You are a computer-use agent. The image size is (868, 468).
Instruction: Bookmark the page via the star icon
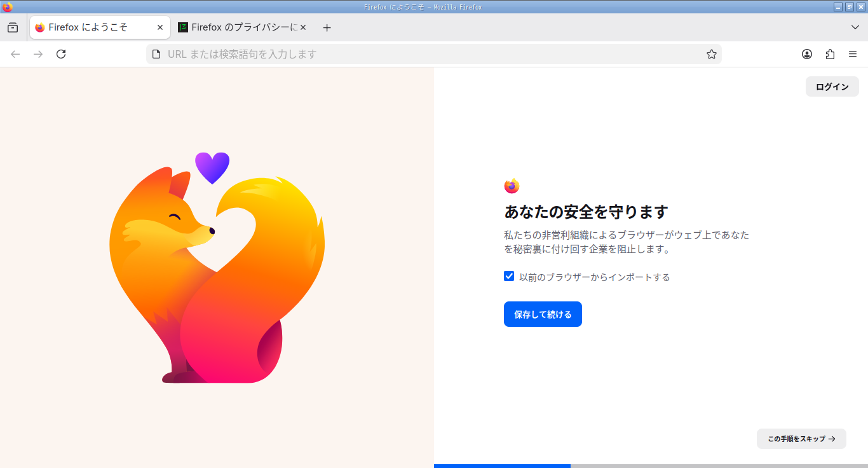point(711,54)
